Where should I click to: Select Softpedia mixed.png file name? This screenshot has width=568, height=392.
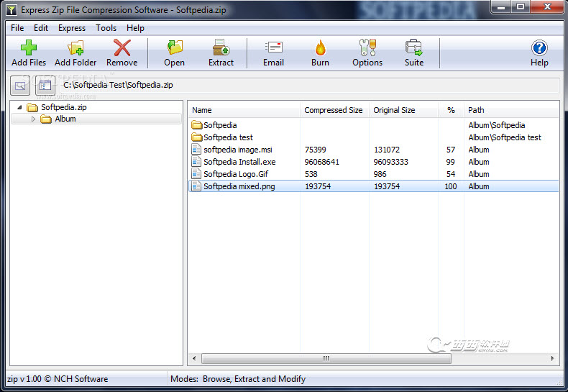pyautogui.click(x=239, y=186)
